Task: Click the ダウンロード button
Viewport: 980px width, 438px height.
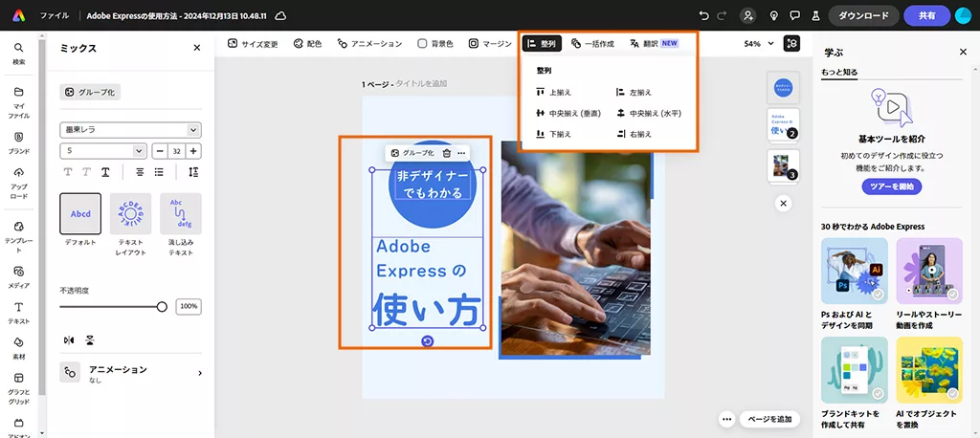Action: point(864,15)
